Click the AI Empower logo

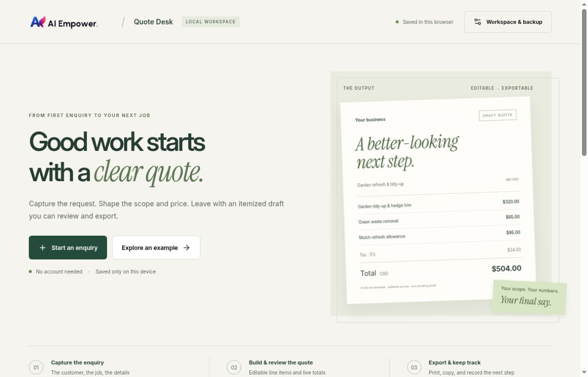coord(64,22)
